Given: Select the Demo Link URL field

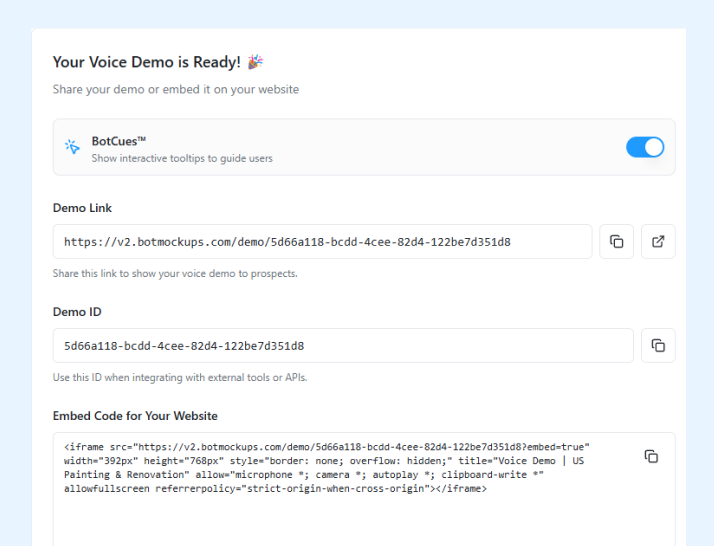Looking at the screenshot, I should [322, 241].
